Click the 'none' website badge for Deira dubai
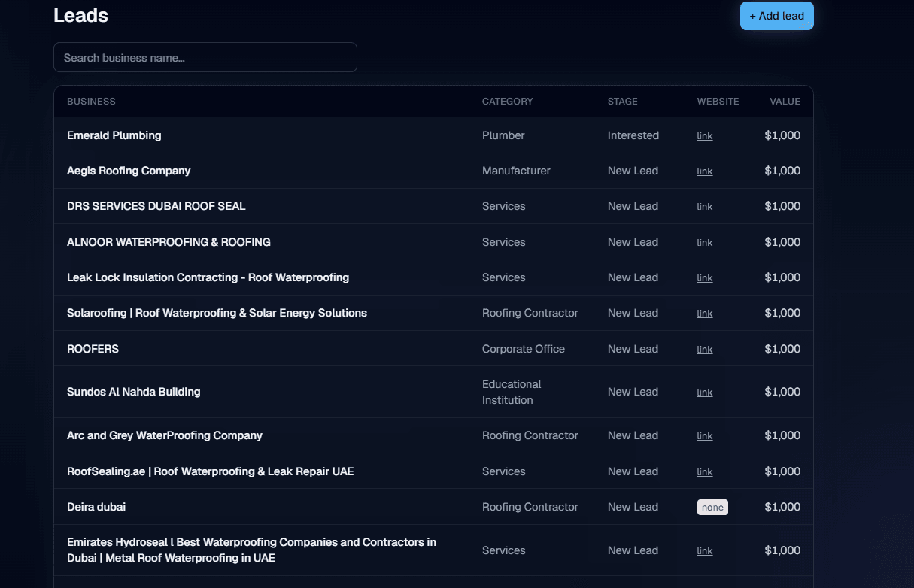This screenshot has width=914, height=588. point(712,508)
